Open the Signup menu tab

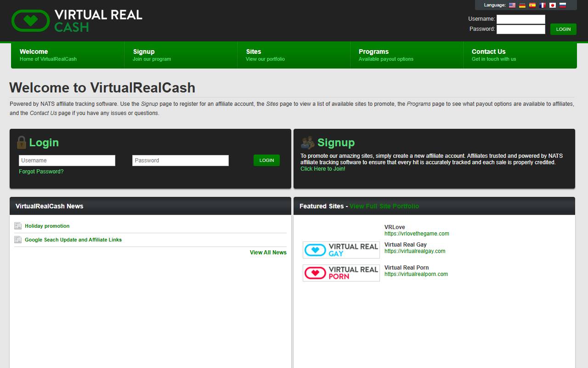tap(181, 55)
